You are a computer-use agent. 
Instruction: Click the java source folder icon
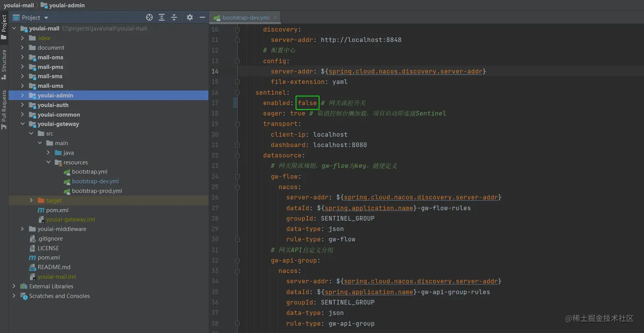pos(58,152)
